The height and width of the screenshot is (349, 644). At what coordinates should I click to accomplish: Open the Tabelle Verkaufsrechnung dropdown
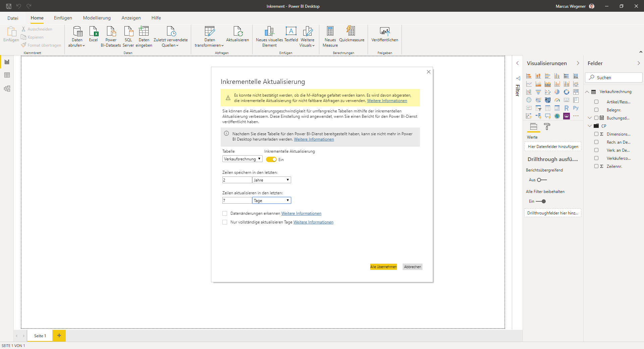(x=243, y=159)
